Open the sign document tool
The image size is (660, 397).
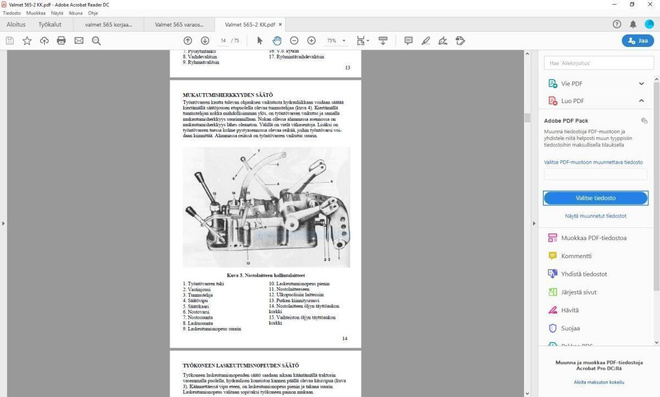443,41
